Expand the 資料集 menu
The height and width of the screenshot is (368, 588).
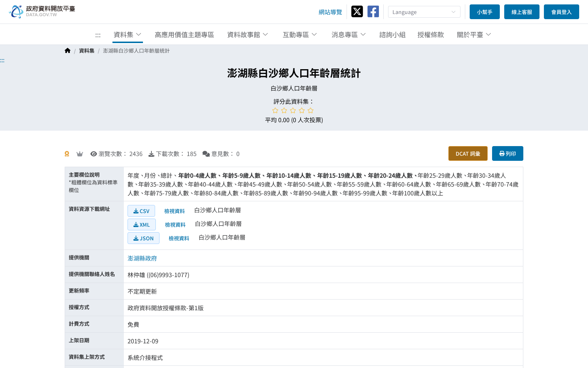128,35
